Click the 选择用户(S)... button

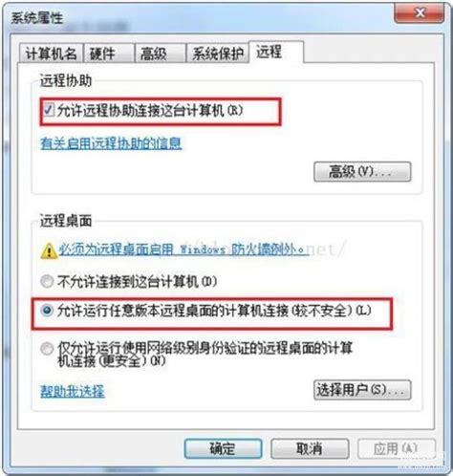(362, 390)
